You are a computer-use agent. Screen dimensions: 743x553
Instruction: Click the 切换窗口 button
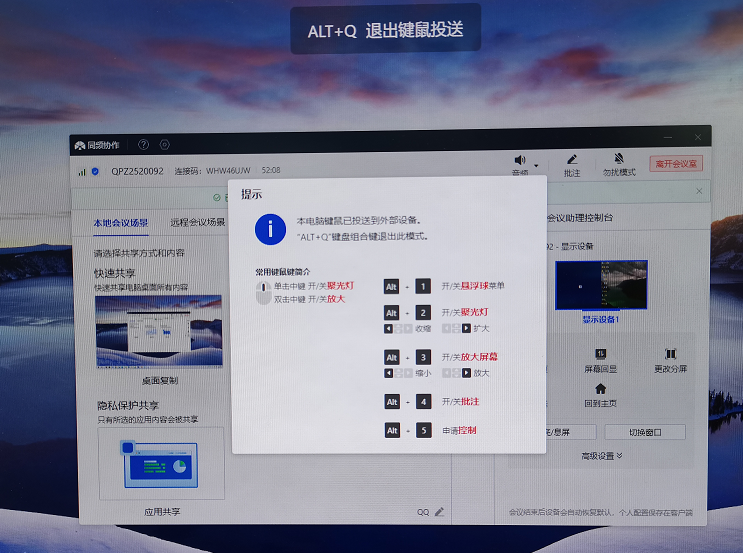[x=643, y=432]
